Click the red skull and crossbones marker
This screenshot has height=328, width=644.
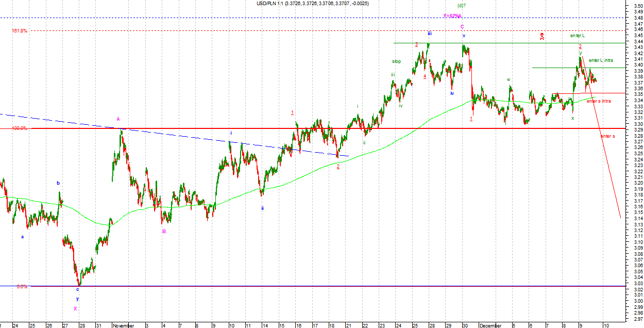pos(542,36)
